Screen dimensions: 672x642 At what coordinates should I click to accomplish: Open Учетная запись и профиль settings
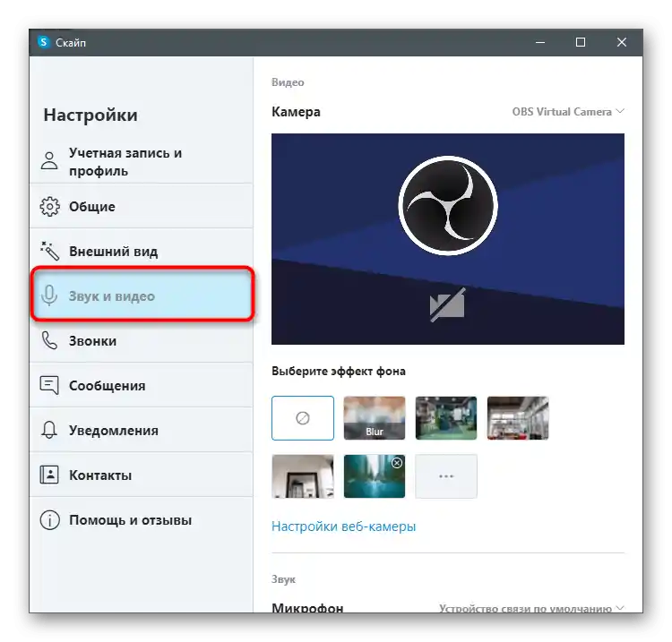(x=142, y=161)
